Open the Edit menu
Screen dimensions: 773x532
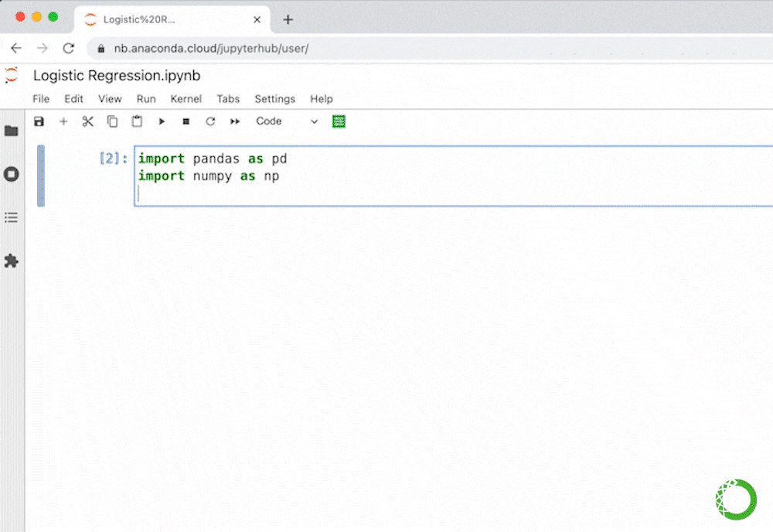pos(73,99)
